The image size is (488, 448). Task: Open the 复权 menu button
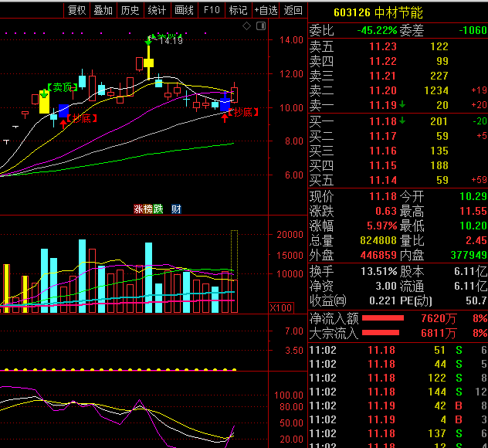76,10
